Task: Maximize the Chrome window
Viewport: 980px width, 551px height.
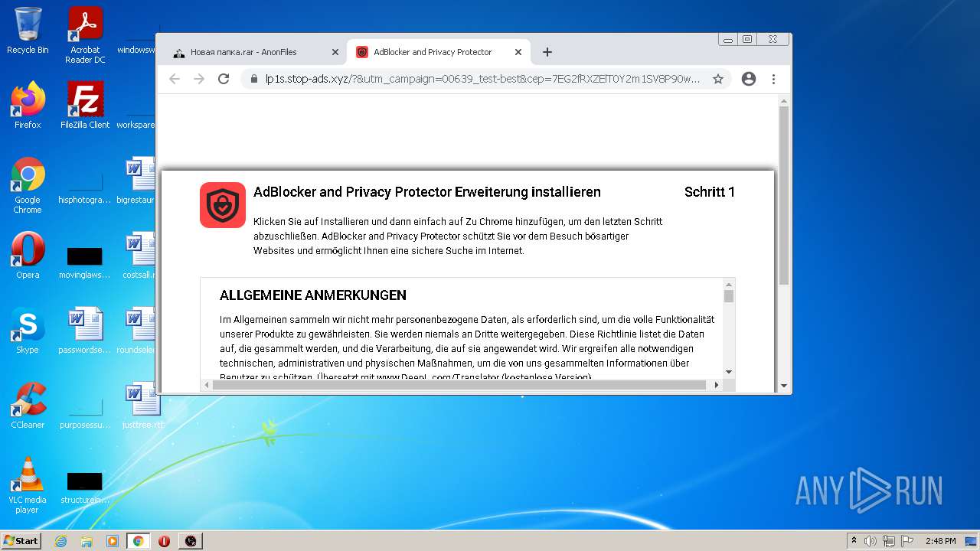Action: click(747, 39)
